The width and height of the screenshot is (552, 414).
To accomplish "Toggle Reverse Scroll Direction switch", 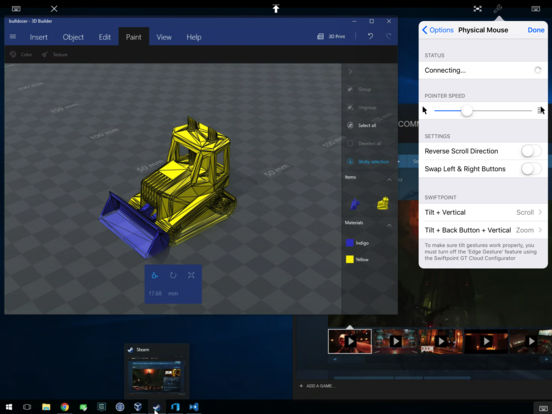I will (531, 151).
